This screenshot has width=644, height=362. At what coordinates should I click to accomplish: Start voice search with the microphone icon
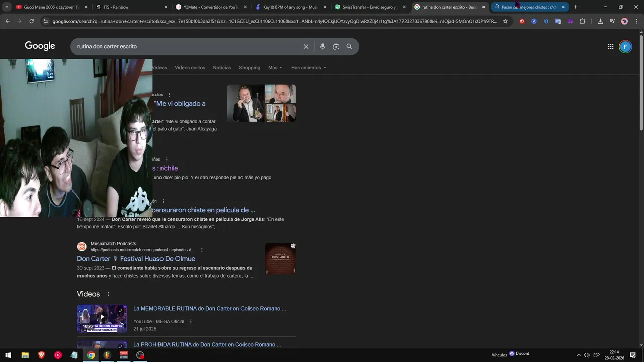coord(323,46)
